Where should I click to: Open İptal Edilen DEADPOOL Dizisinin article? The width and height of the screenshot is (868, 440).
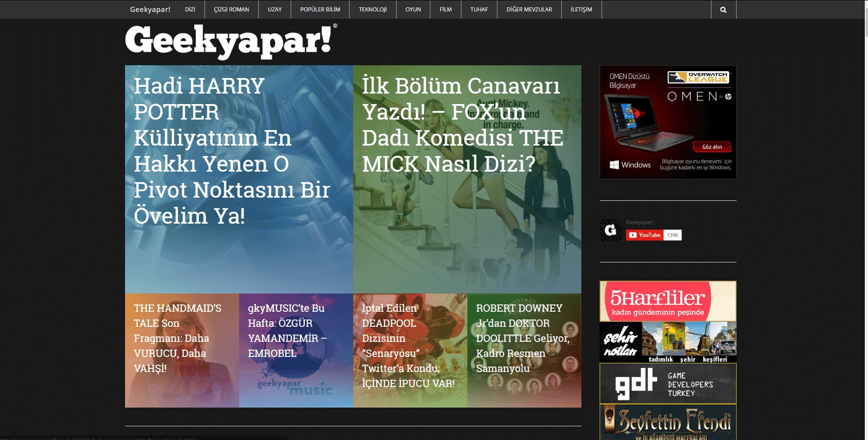pyautogui.click(x=410, y=351)
